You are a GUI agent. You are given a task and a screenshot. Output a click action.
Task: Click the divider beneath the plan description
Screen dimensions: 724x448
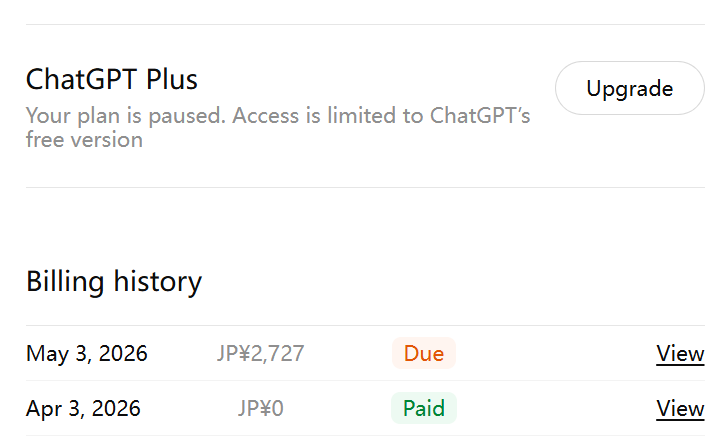point(365,187)
